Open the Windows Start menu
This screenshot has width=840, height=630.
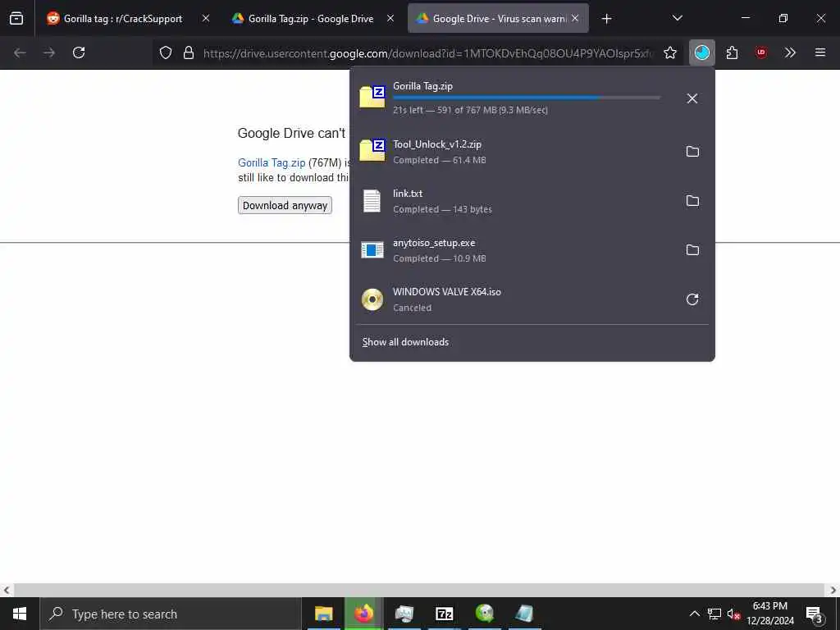coord(20,614)
